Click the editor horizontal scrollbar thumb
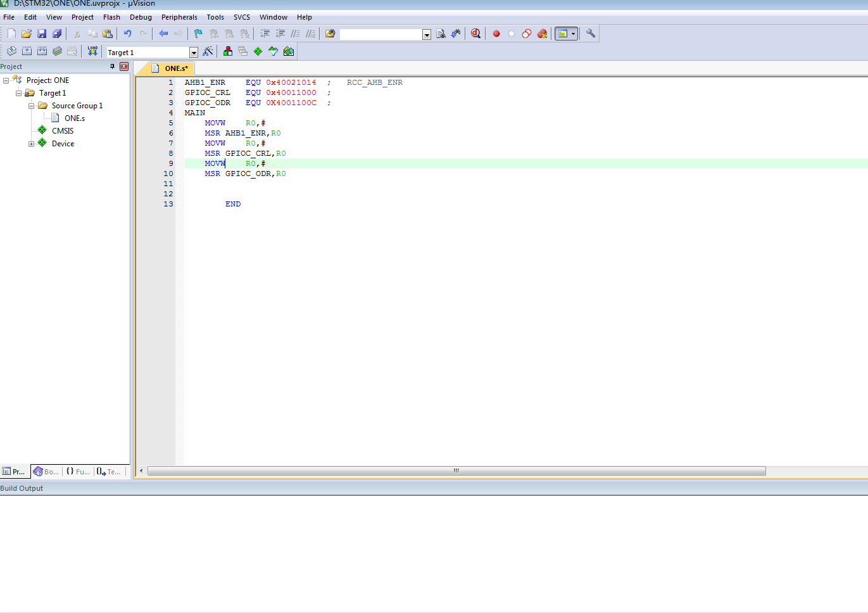The width and height of the screenshot is (868, 613). (x=456, y=471)
